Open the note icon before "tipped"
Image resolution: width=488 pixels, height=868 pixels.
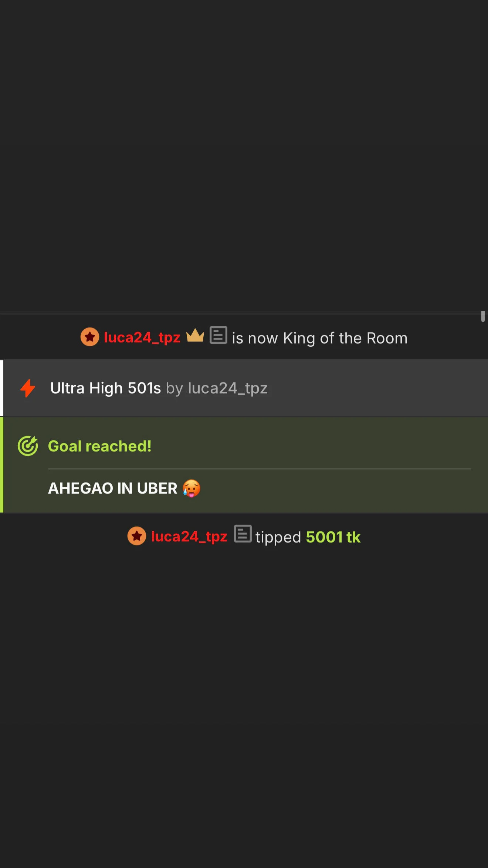[243, 534]
